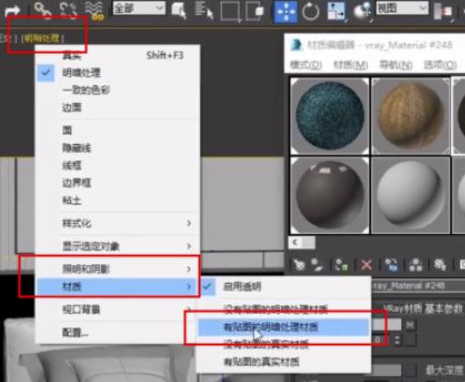
Task: Activate the Select and Scale tool
Action: pyautogui.click(x=336, y=11)
